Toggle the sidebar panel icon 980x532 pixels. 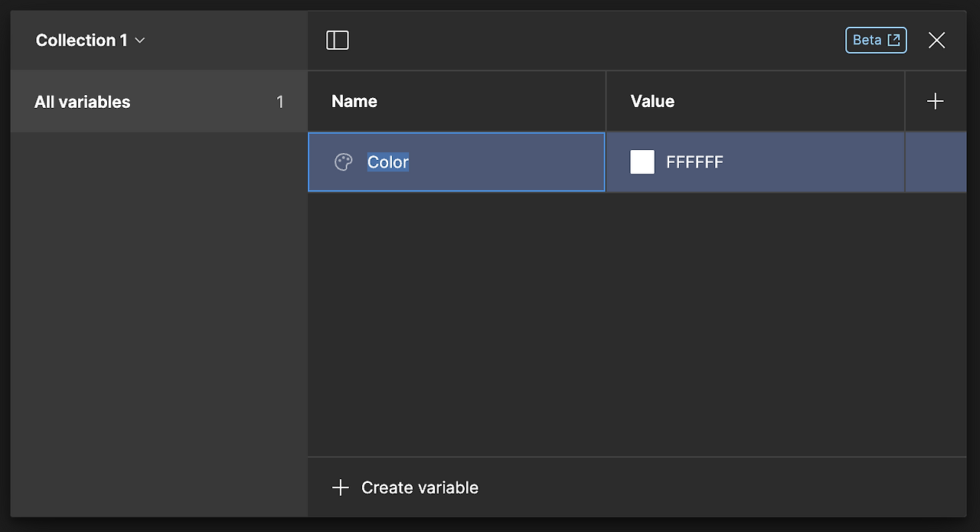338,41
